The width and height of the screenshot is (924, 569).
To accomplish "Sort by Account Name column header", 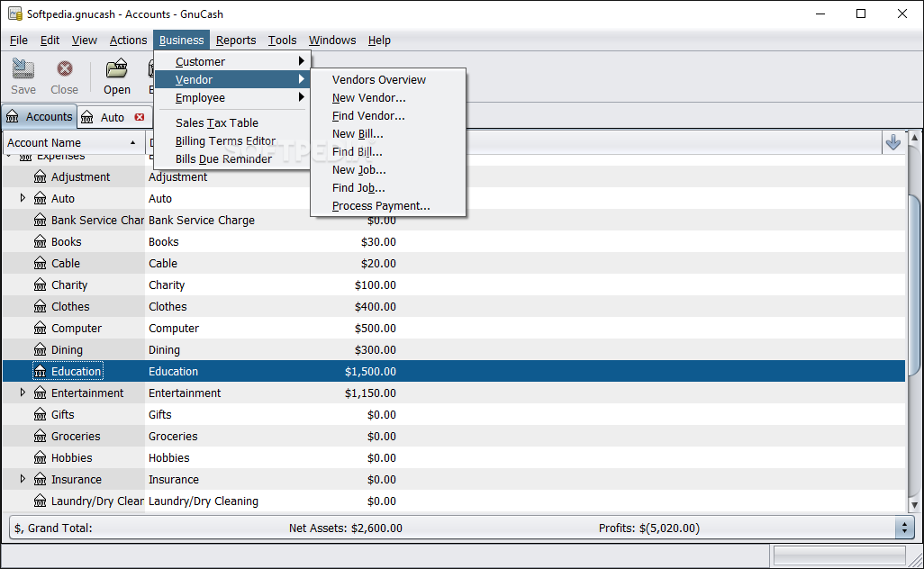I will pyautogui.click(x=74, y=142).
